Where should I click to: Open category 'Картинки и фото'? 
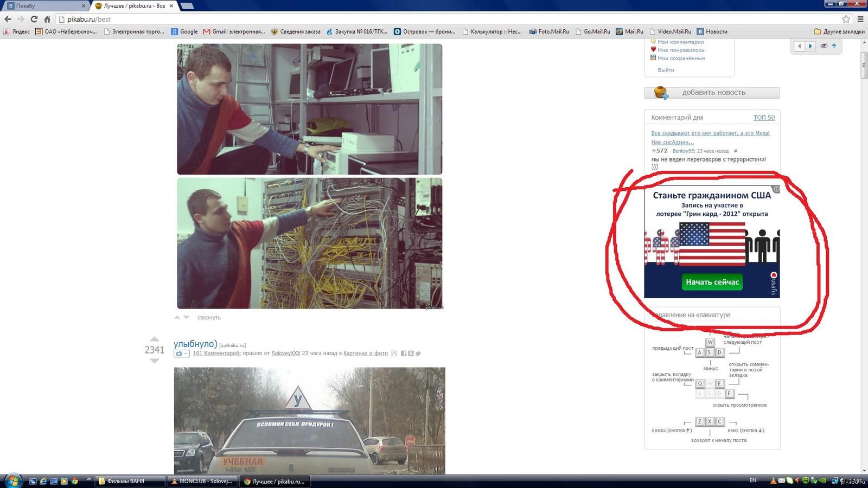(x=366, y=354)
